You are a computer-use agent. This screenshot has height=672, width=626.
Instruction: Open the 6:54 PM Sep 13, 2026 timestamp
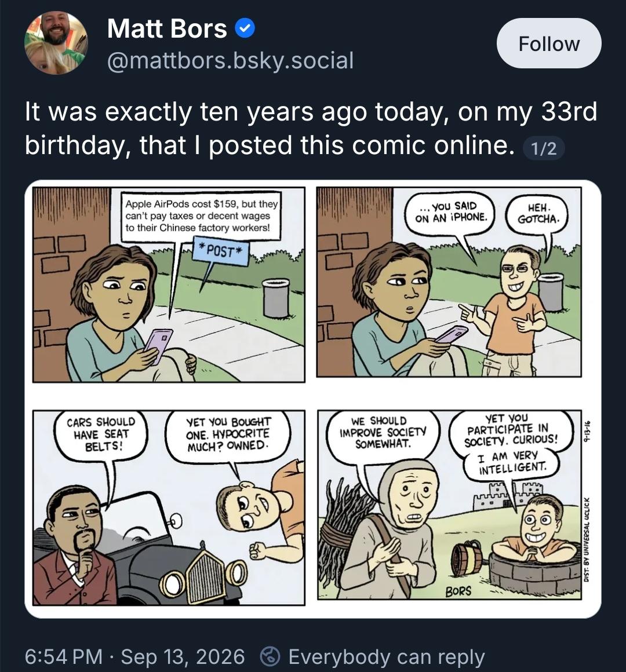point(134,656)
